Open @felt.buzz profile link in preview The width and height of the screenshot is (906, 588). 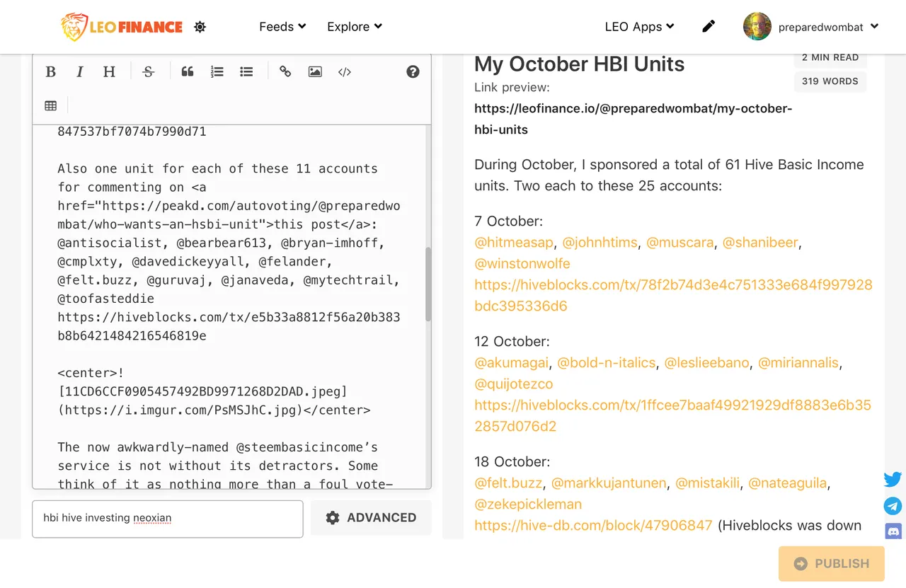pos(508,483)
